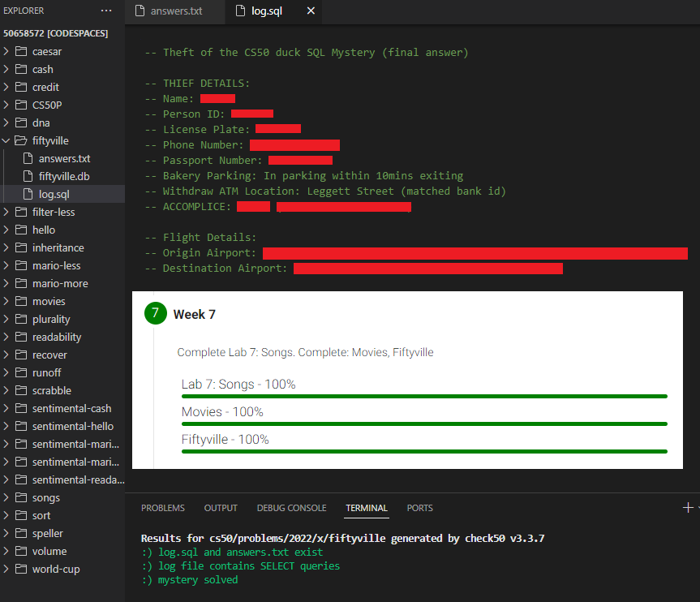Screen dimensions: 700x602
Task: Click the 50658572 [CODESPACES] workspace header
Action: tap(55, 33)
